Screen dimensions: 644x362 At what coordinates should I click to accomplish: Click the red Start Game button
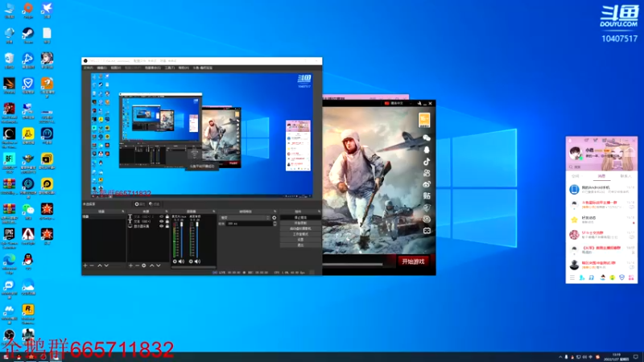click(413, 261)
